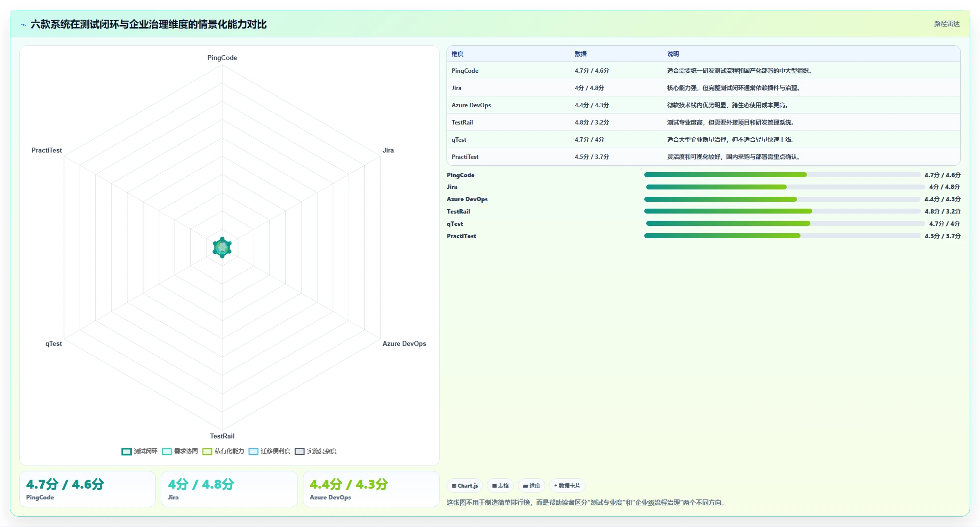Toggle the 实施复杂度 legend item

pyautogui.click(x=316, y=451)
